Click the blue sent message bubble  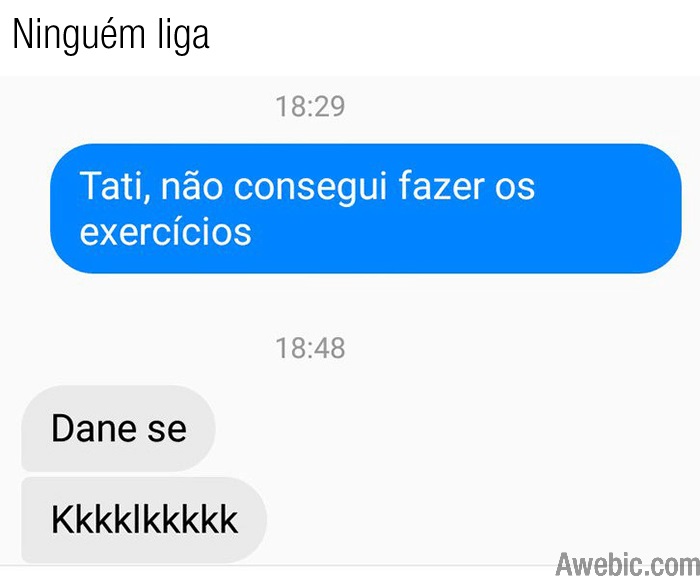click(366, 208)
